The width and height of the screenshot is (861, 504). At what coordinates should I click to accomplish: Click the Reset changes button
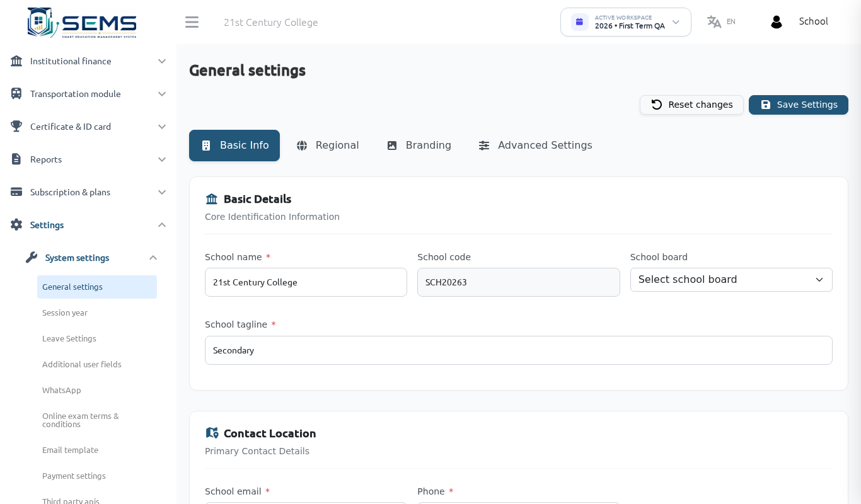coord(691,105)
